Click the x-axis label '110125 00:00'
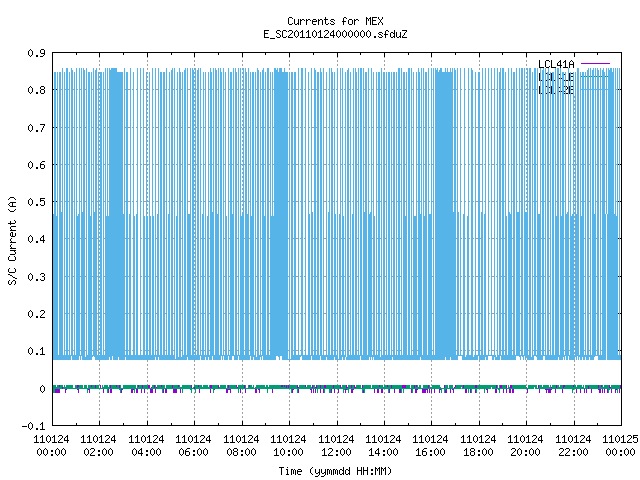 coord(620,446)
